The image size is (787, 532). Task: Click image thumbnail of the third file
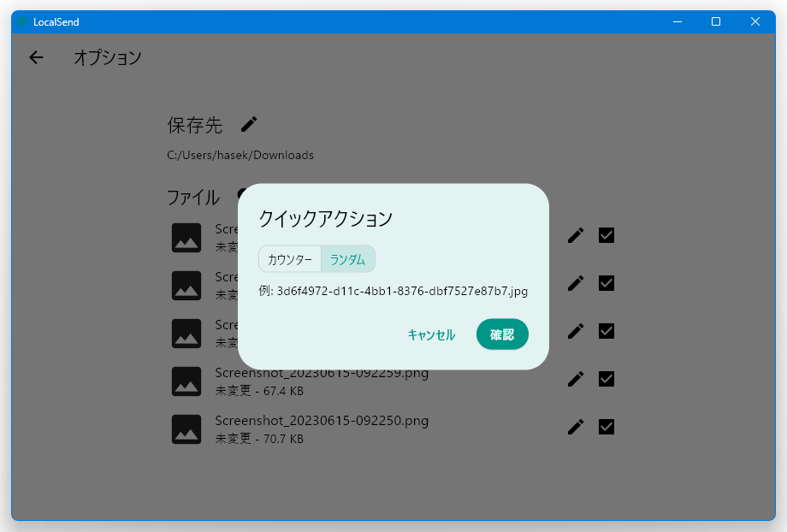coord(186,334)
